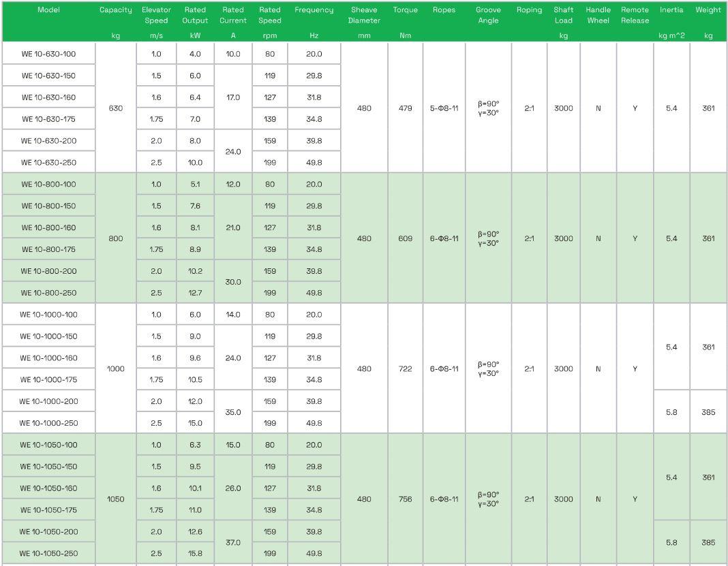
Task: Select the 800 capacity cell
Action: pyautogui.click(x=116, y=238)
